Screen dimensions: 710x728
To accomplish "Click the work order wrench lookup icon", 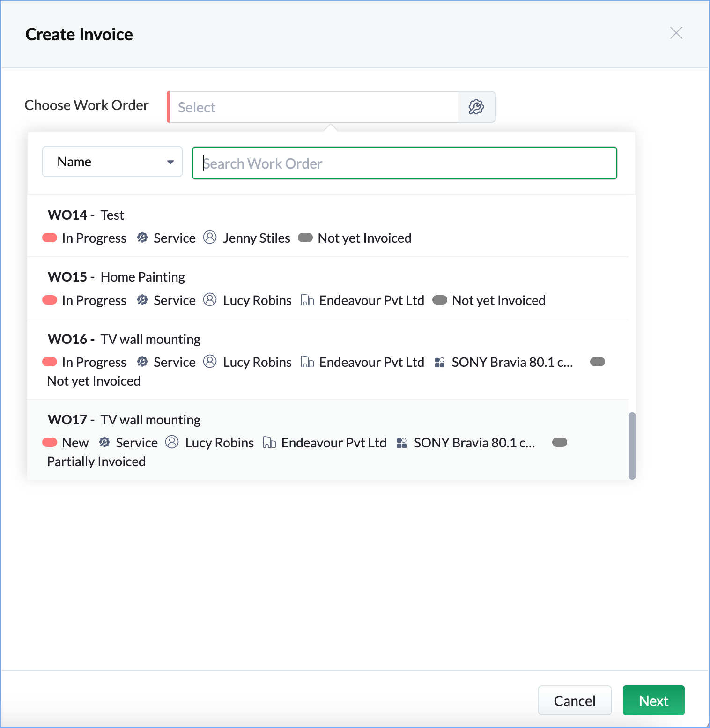I will [476, 107].
